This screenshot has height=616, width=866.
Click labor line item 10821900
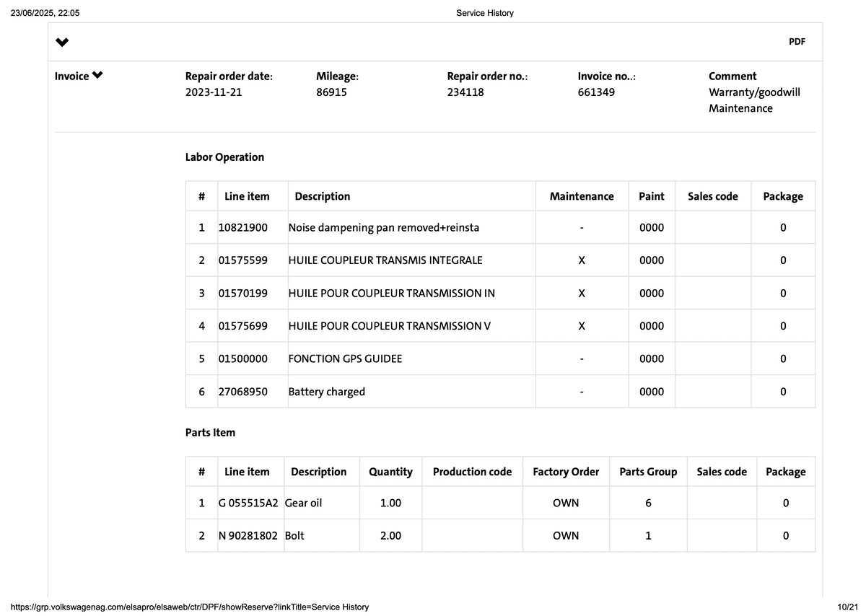click(243, 228)
